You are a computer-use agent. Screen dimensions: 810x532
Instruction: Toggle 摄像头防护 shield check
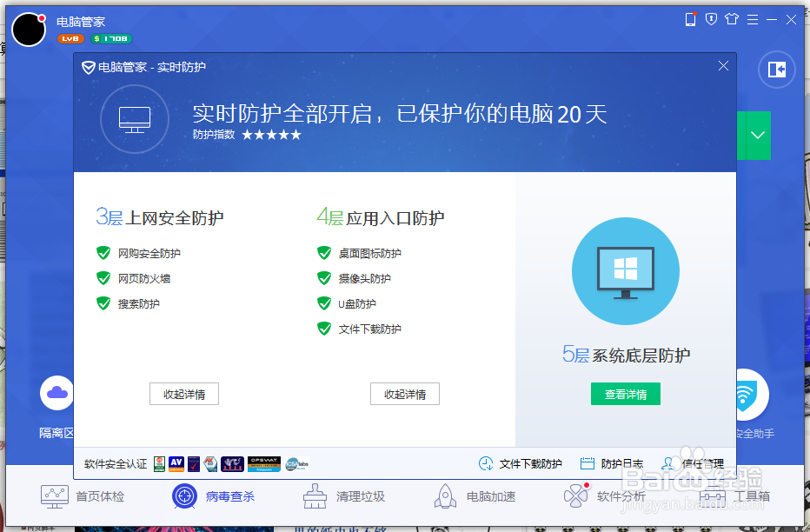click(x=324, y=278)
